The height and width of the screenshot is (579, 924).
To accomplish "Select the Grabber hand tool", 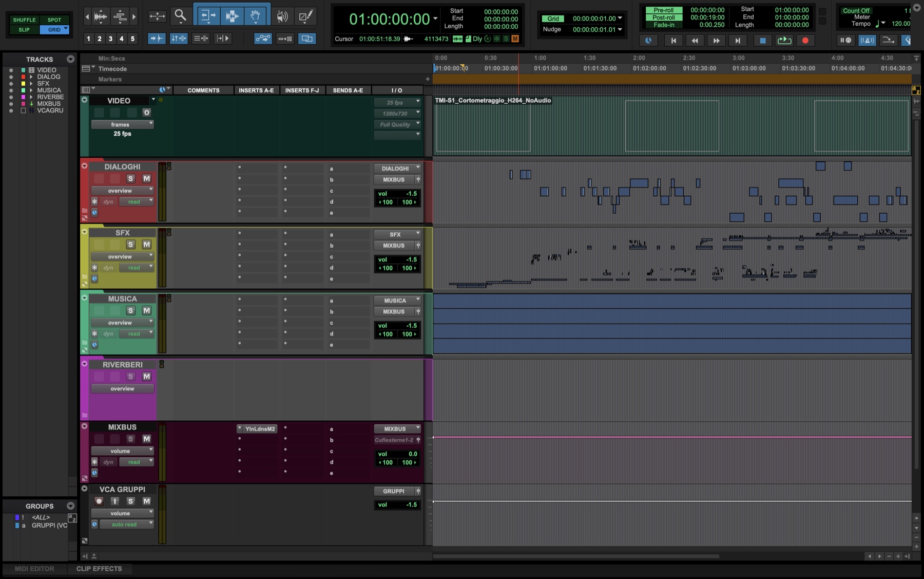I will (x=255, y=16).
